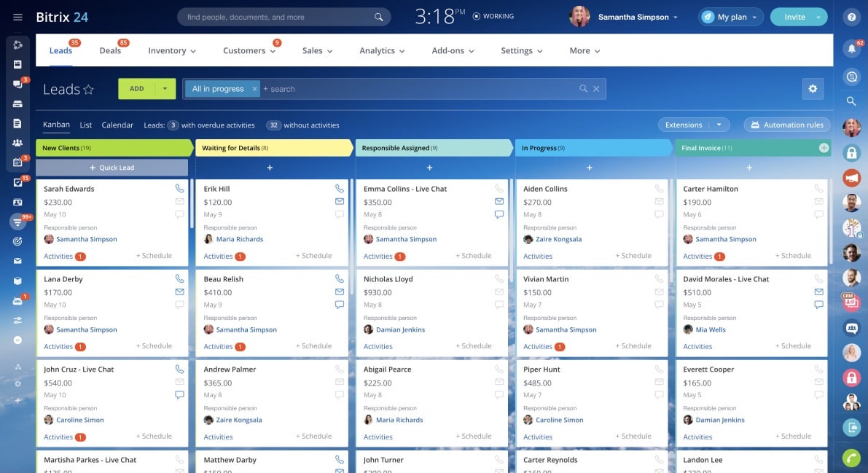868x473 pixels.
Task: Remove the All in progress filter
Action: [254, 89]
